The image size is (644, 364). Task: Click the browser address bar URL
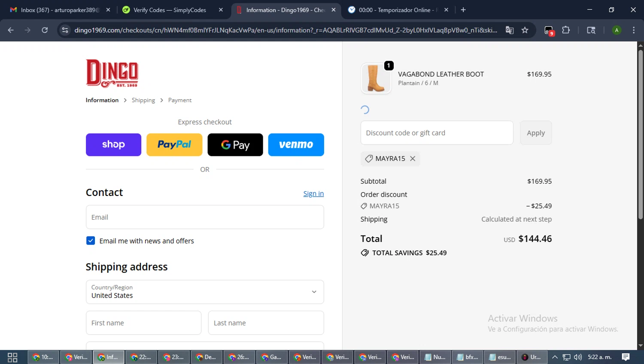[x=286, y=30]
